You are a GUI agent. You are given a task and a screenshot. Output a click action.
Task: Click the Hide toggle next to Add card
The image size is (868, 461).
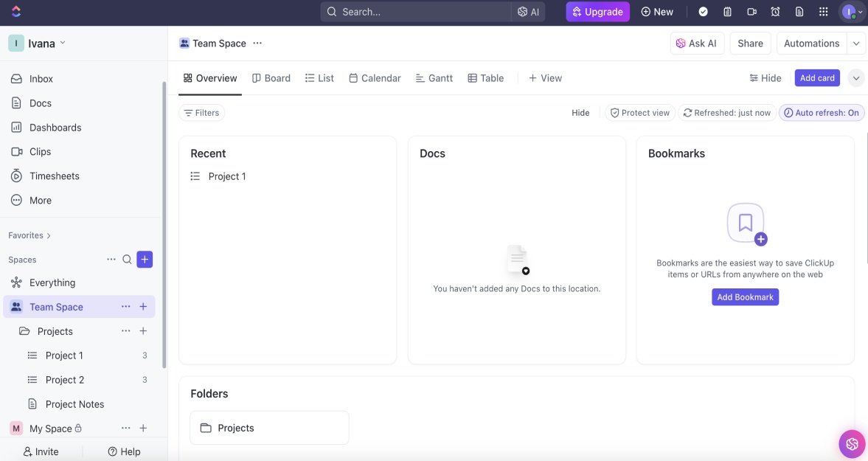765,78
